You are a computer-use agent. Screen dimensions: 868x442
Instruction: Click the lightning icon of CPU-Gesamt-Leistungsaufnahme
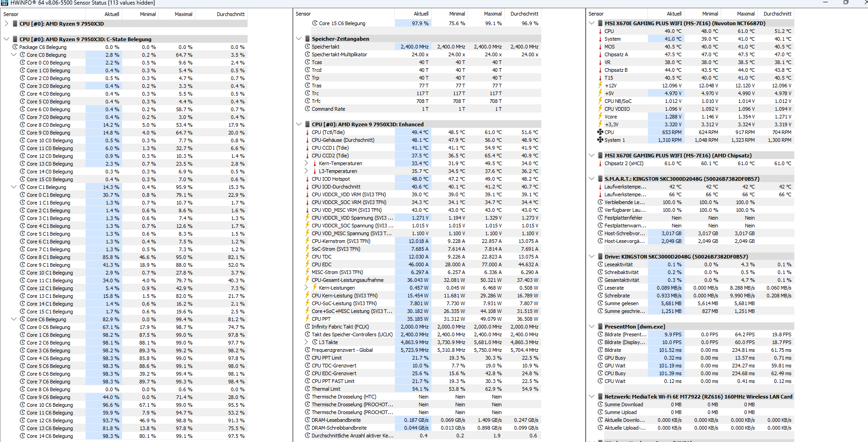307,280
